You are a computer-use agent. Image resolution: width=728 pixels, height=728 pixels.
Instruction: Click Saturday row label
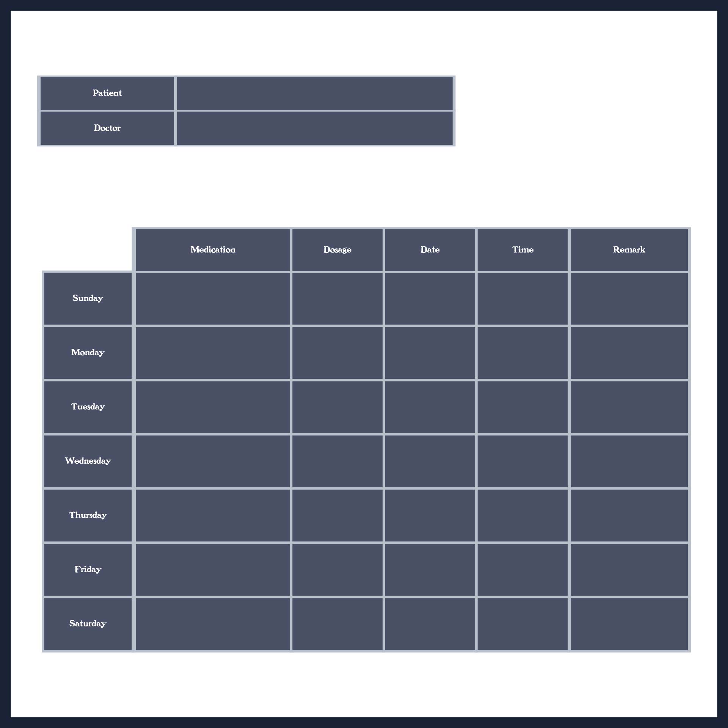(x=87, y=624)
